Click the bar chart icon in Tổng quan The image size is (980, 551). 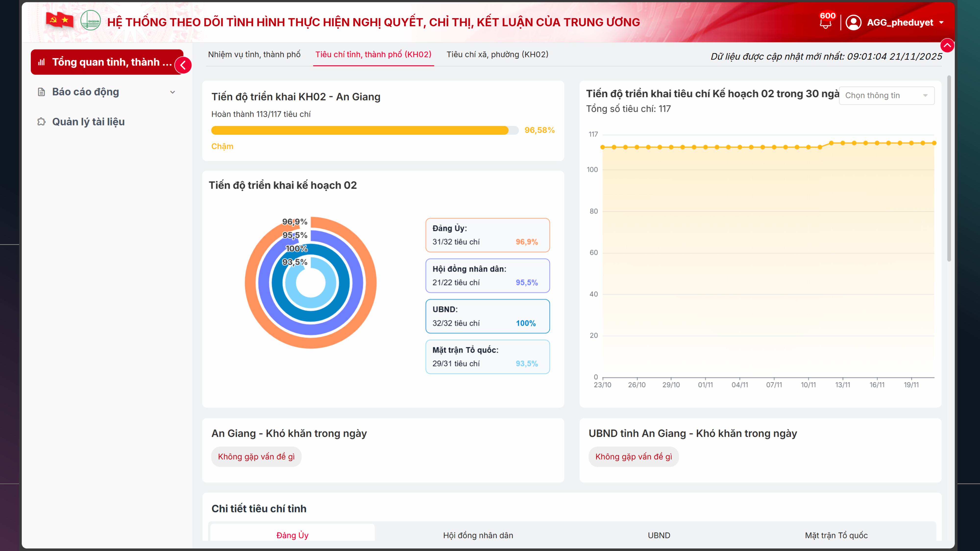pos(41,62)
